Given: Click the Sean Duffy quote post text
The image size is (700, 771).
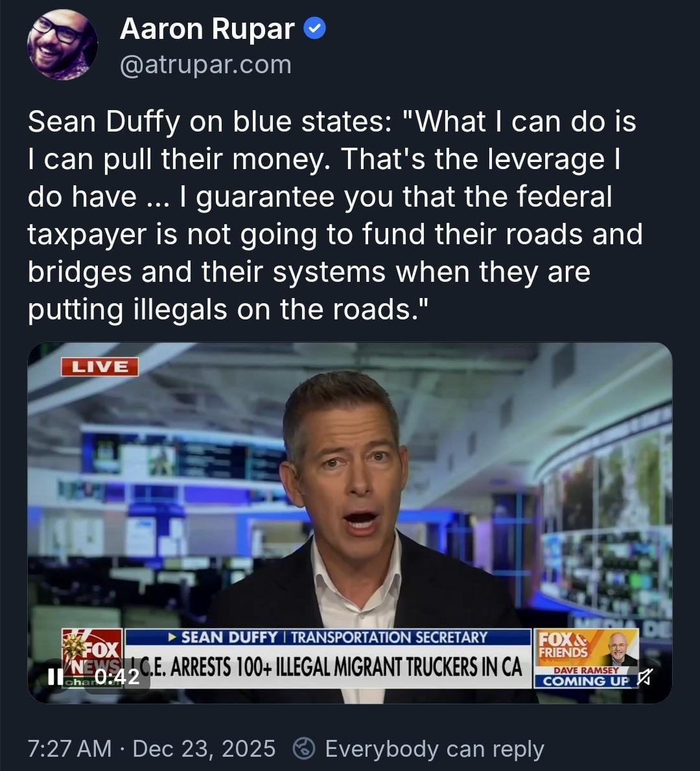Looking at the screenshot, I should (335, 215).
